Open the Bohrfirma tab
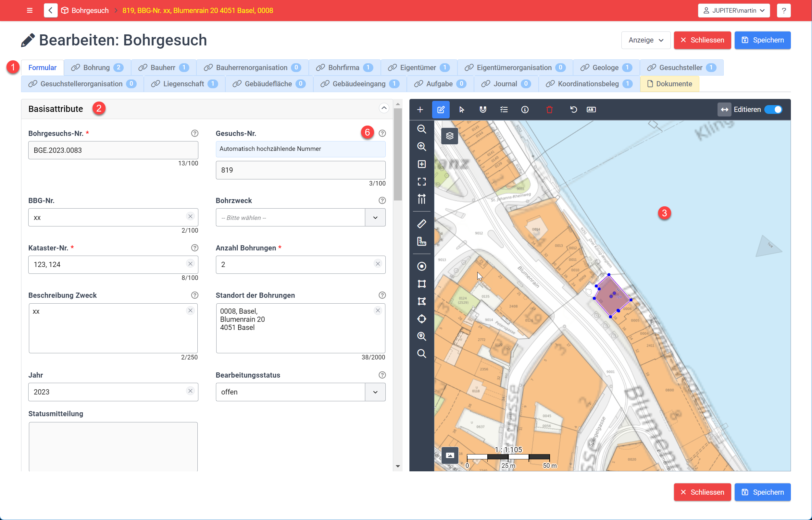The height and width of the screenshot is (520, 812). coord(345,67)
